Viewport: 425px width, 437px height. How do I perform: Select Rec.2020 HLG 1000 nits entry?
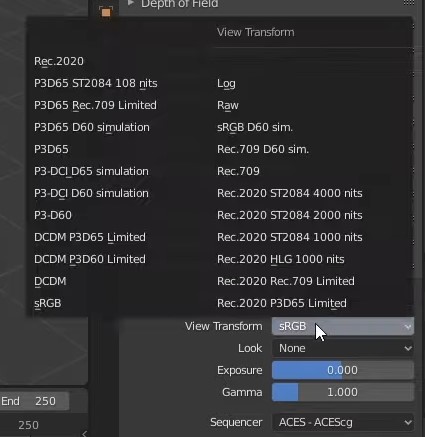(x=280, y=259)
